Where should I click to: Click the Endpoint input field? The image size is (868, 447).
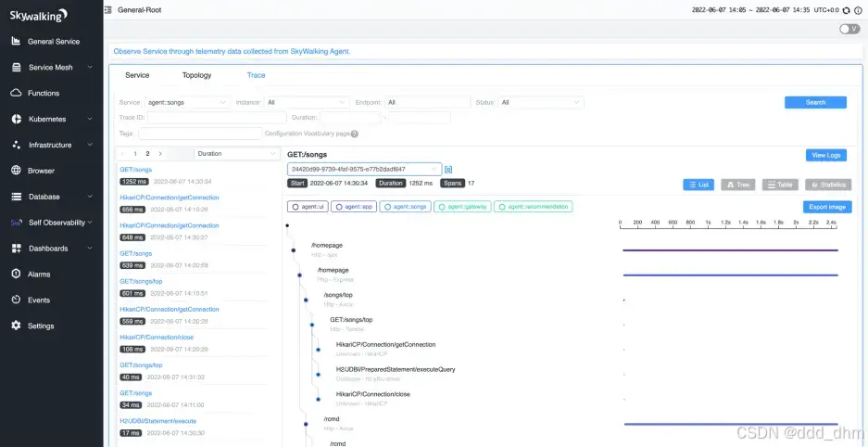click(x=427, y=102)
